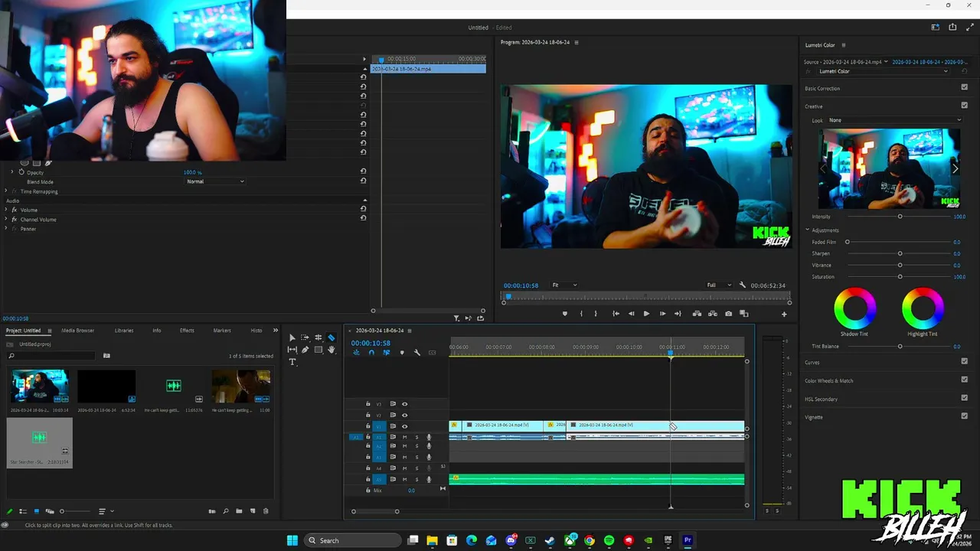Screen dimensions: 980x551
Task: Show hidden panel tabs chevron
Action: 276,331
